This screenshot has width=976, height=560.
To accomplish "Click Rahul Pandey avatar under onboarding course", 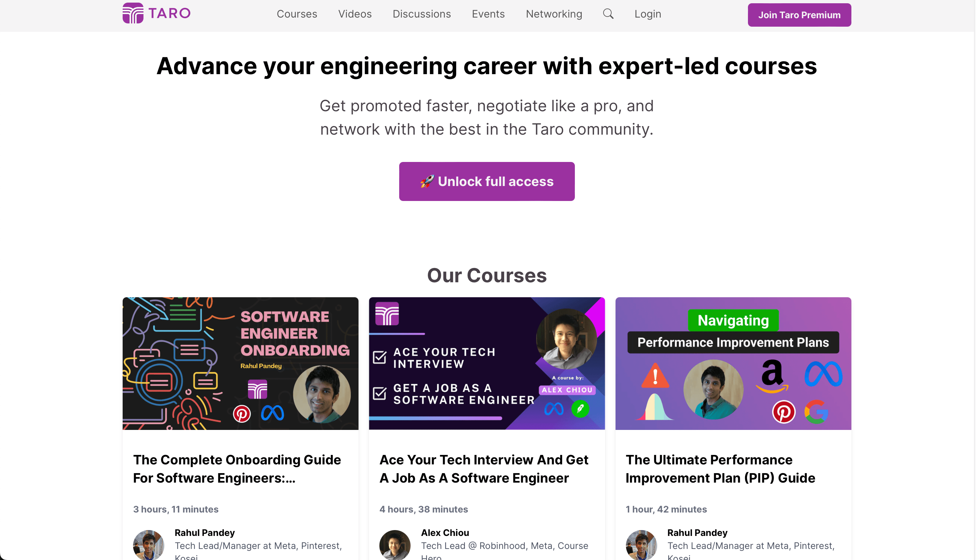I will click(148, 545).
